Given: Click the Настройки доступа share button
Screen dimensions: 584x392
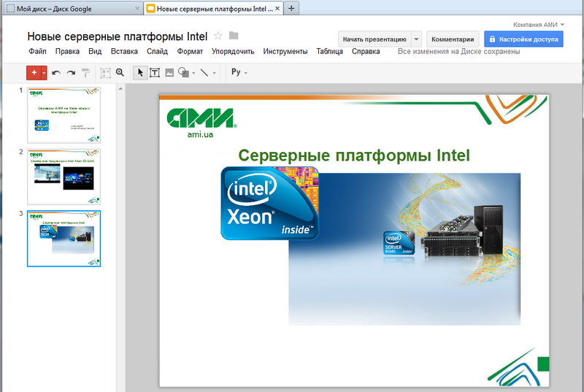Looking at the screenshot, I should [x=523, y=39].
